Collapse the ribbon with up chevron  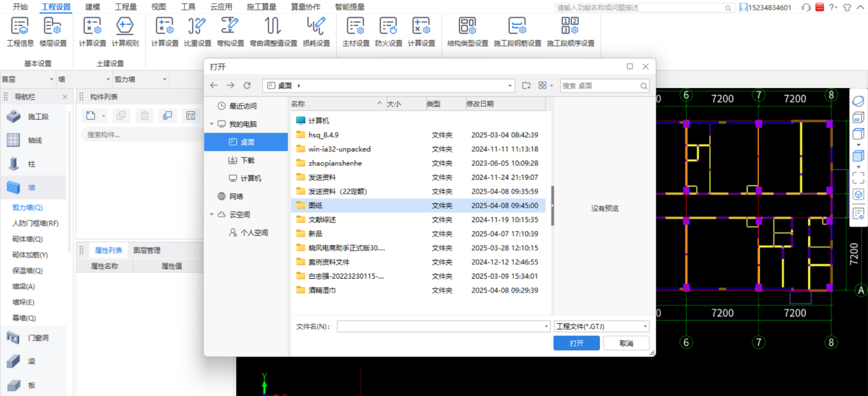859,7
